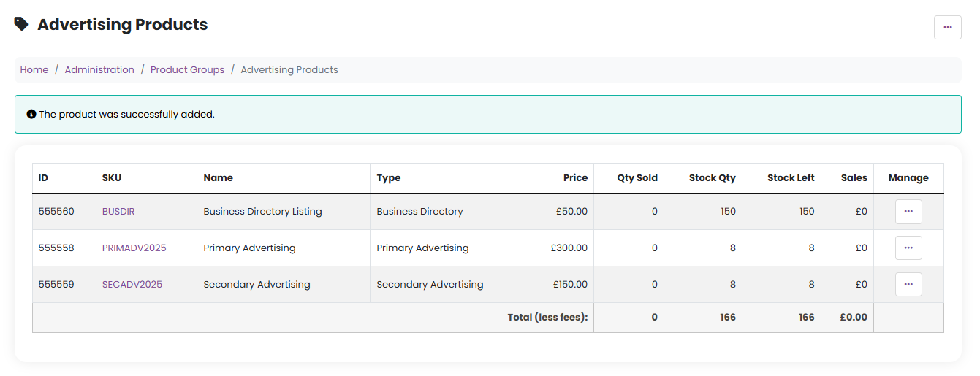Click the Price column header

coord(575,178)
